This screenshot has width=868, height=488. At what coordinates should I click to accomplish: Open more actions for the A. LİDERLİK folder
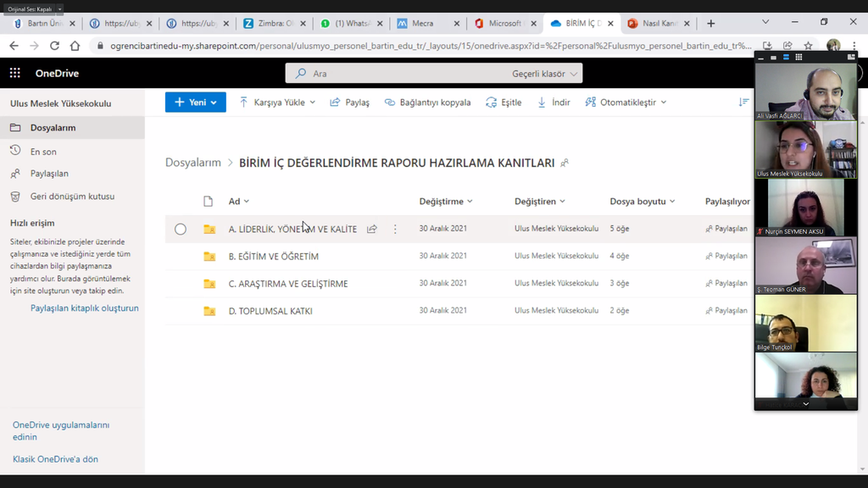pos(395,229)
